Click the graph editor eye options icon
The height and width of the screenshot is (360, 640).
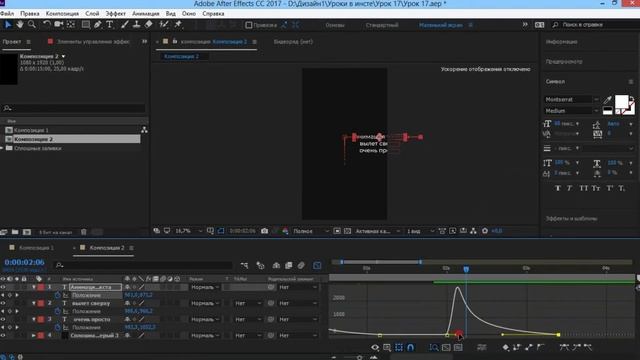375,347
